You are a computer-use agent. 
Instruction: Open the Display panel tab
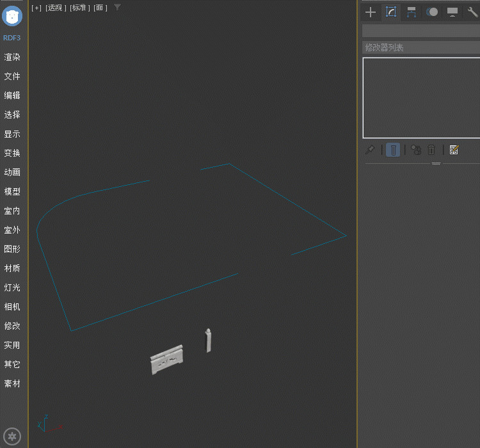click(452, 12)
